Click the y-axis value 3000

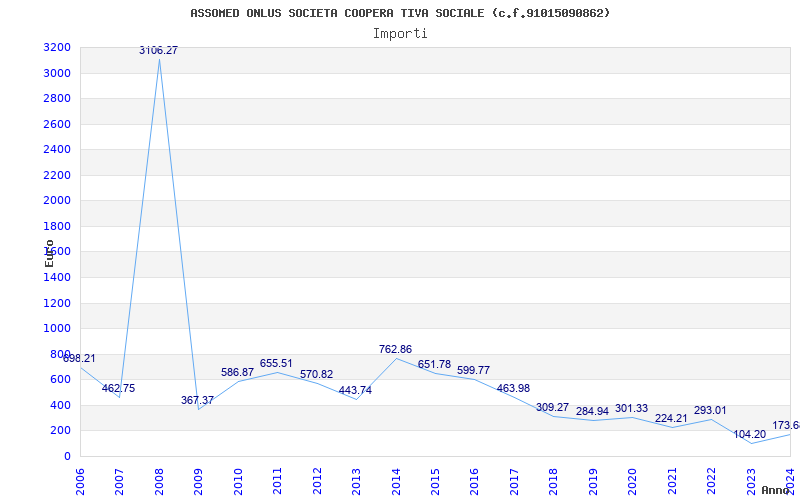57,73
